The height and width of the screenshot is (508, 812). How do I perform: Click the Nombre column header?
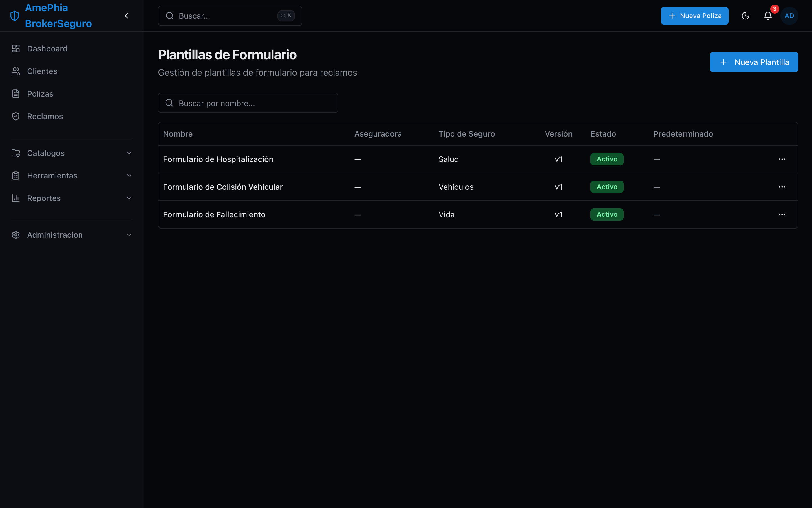pos(178,134)
